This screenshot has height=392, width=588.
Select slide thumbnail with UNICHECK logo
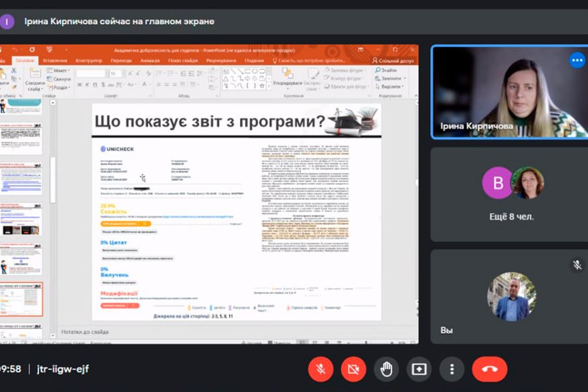point(21,259)
